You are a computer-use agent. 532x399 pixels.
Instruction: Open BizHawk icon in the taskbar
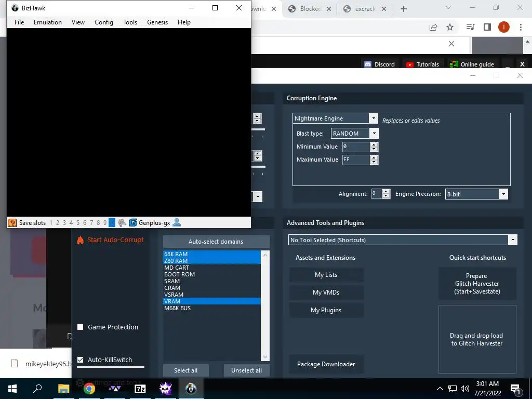(191, 389)
